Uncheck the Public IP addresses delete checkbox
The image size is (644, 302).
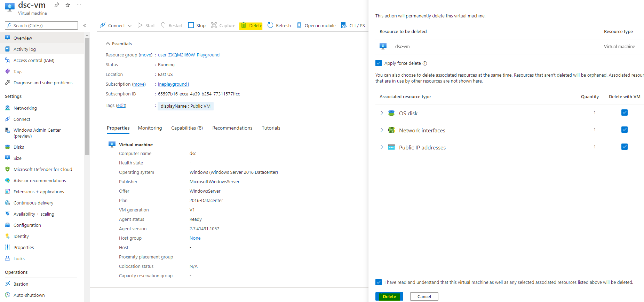[624, 147]
